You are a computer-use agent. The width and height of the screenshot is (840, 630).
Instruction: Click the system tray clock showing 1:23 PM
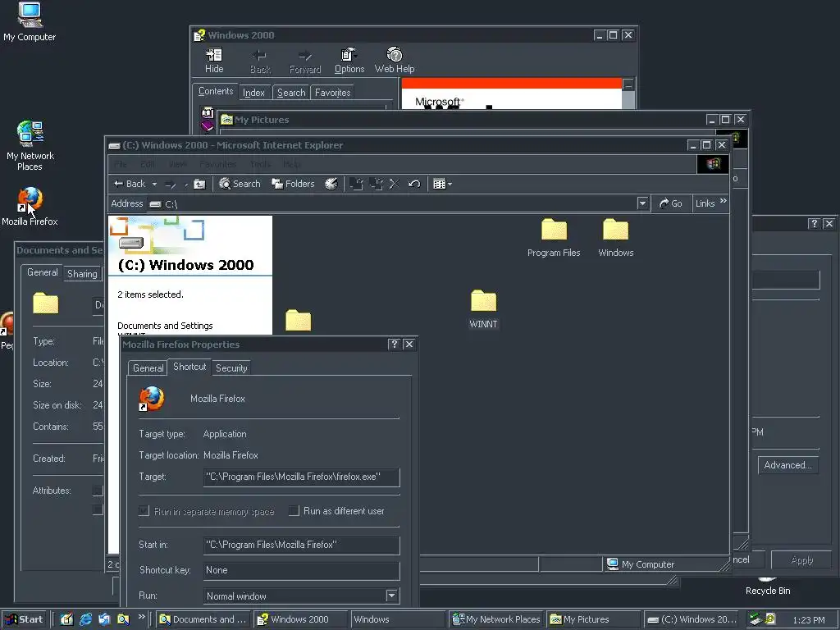[808, 620]
